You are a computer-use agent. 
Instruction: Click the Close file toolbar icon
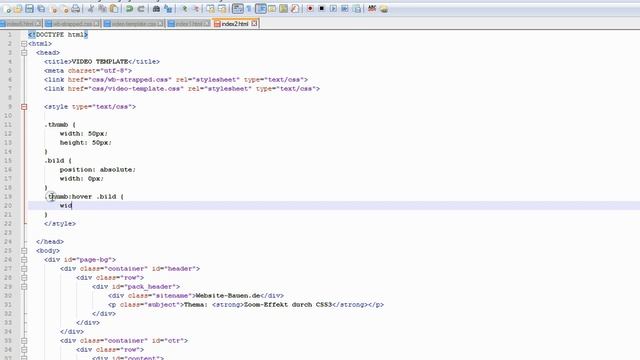click(x=54, y=9)
